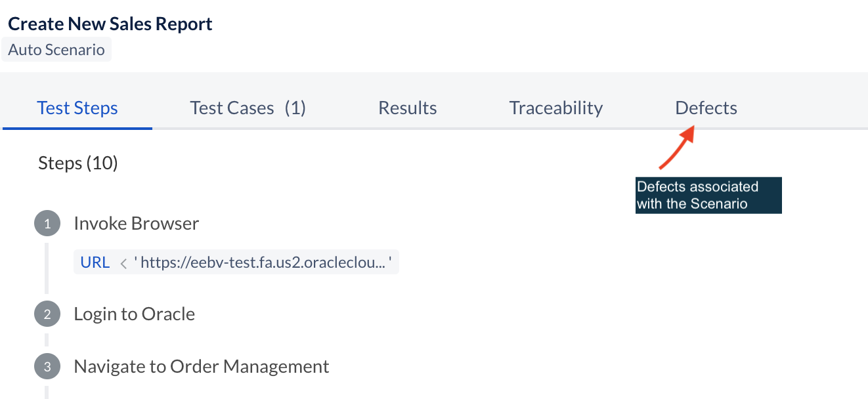
Task: Click the Create New Sales Report title
Action: tap(110, 24)
